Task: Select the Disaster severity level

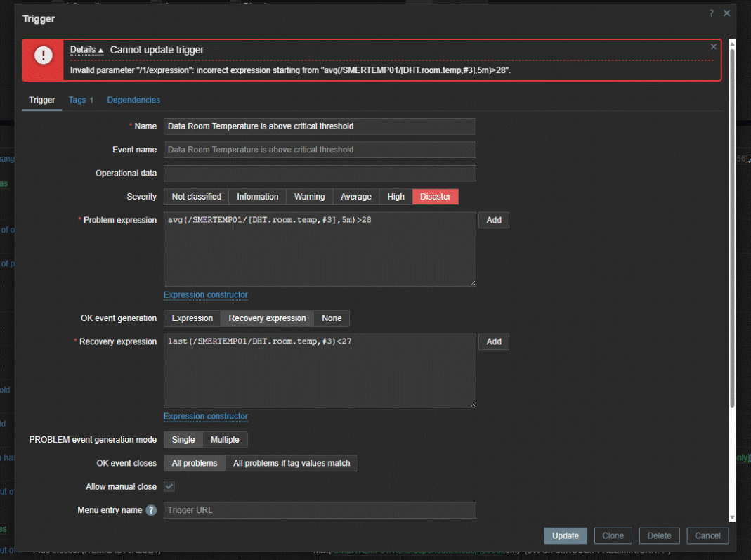Action: (x=435, y=197)
